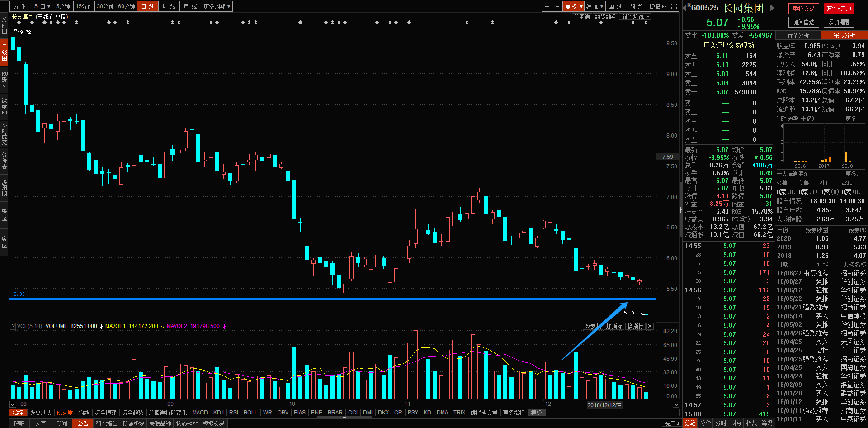Toggle the 沪股通 tag
Image resolution: width=868 pixels, height=428 pixels.
coord(582,17)
